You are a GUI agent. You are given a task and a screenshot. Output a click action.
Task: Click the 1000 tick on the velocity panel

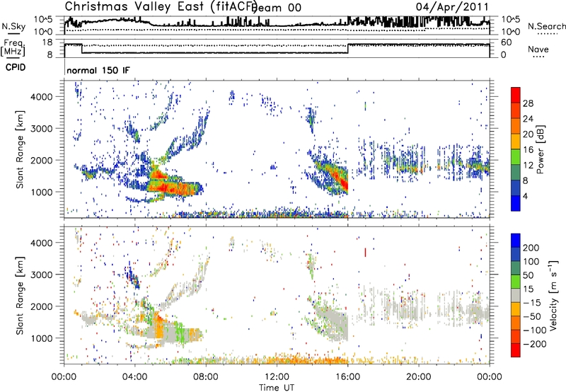coord(42,338)
